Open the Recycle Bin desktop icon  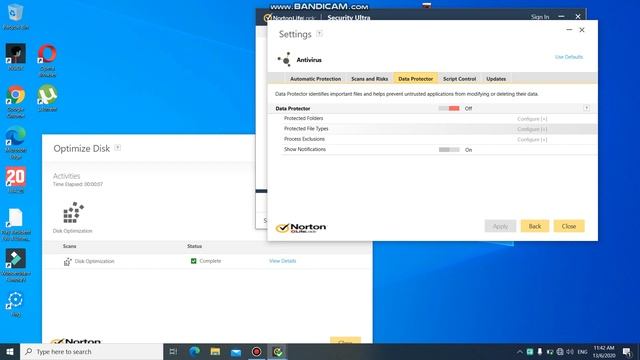pos(16,16)
